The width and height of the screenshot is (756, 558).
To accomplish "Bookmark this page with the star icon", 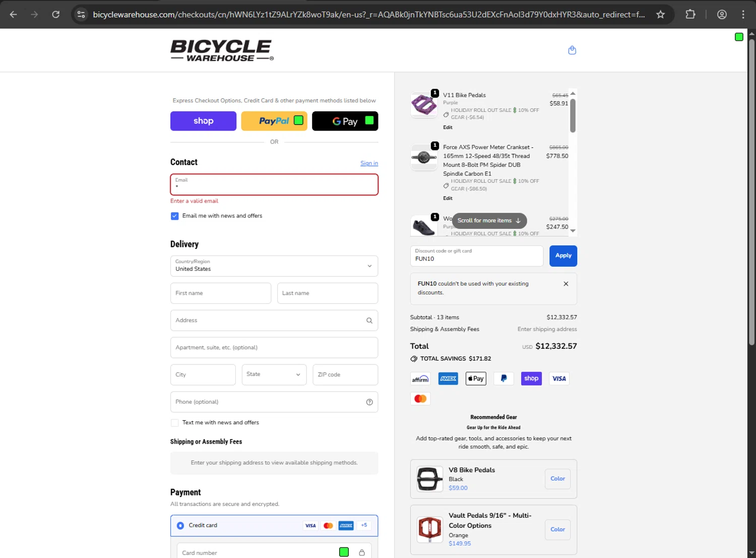I will (660, 14).
